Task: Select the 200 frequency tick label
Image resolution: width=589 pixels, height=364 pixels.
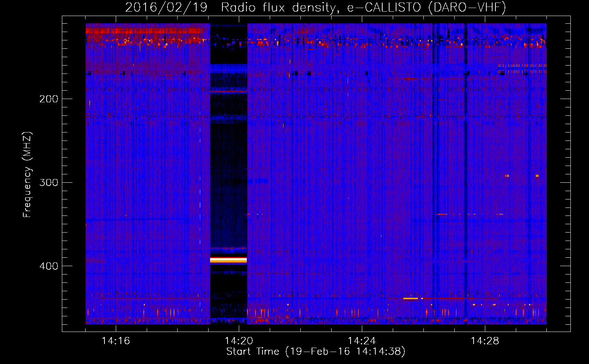Action: tap(49, 99)
